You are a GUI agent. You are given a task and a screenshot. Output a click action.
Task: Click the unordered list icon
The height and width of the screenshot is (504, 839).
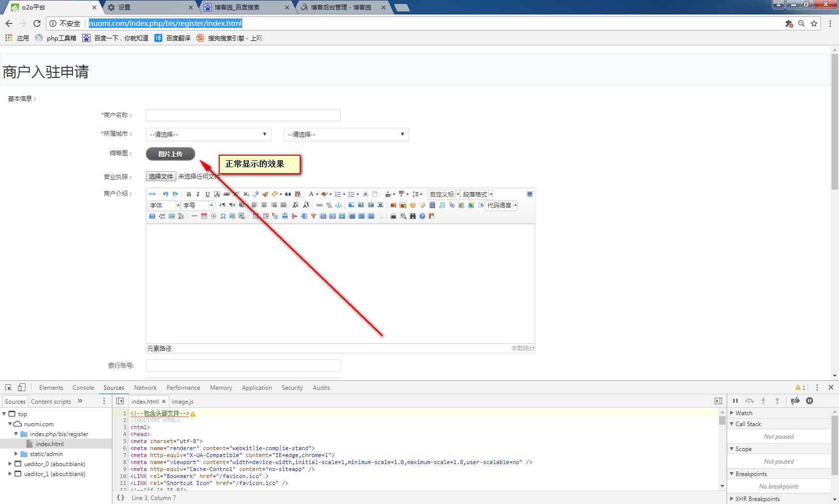click(352, 194)
